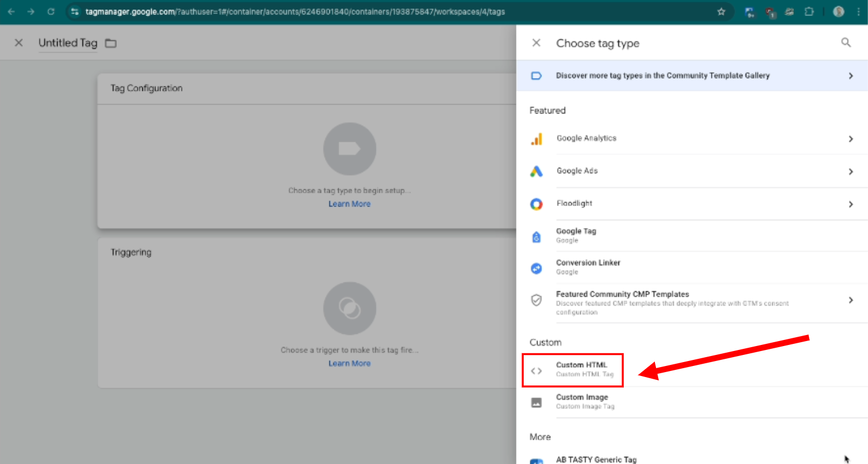Go back in the browser
This screenshot has height=464, width=868.
tap(11, 12)
